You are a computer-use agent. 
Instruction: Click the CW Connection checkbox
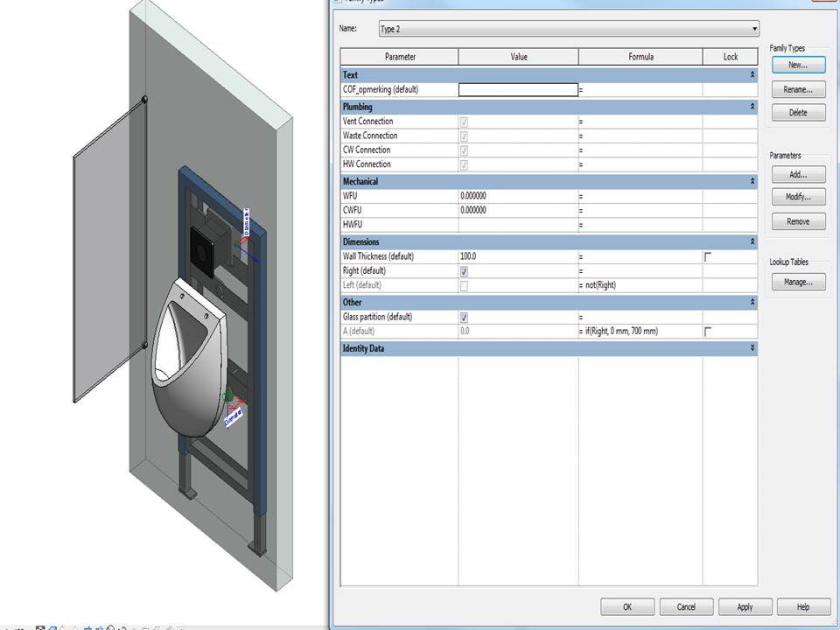click(x=464, y=150)
